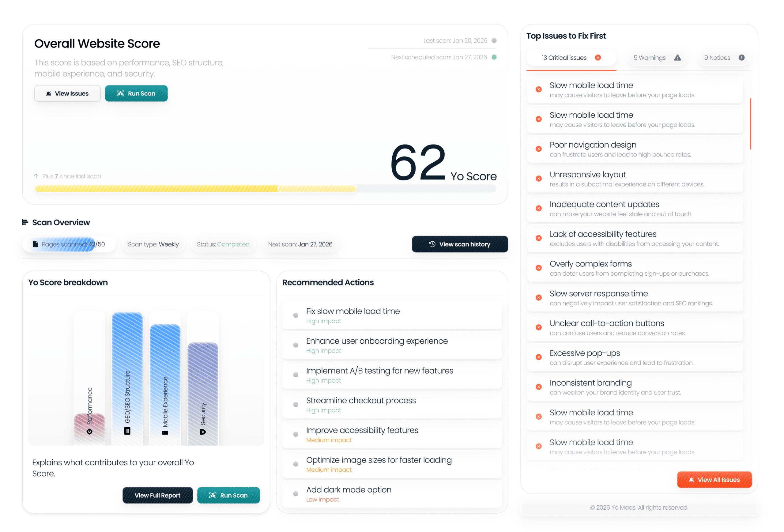The width and height of the screenshot is (784, 532).
Task: Click the error icon beside Excessive pop-ups
Action: tap(539, 357)
